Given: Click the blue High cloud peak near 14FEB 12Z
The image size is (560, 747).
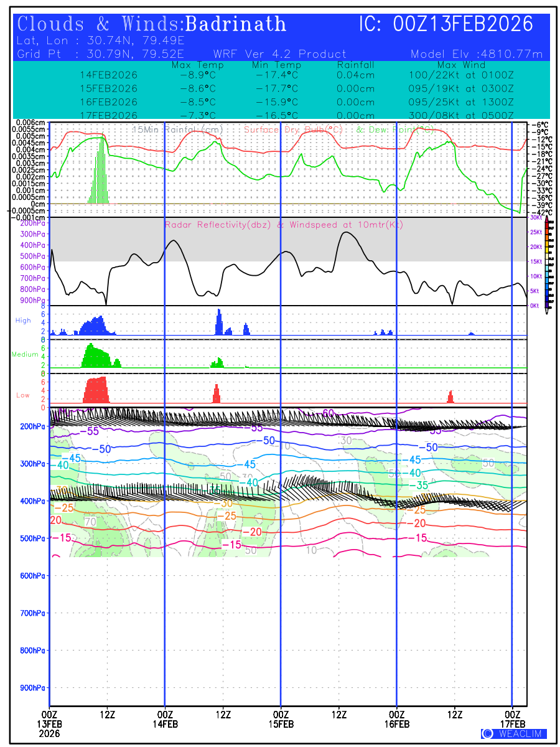Looking at the screenshot, I should coord(218,322).
